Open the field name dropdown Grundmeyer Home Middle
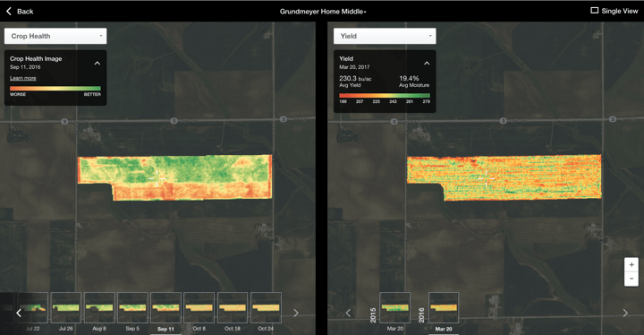The image size is (644, 335). pyautogui.click(x=323, y=12)
